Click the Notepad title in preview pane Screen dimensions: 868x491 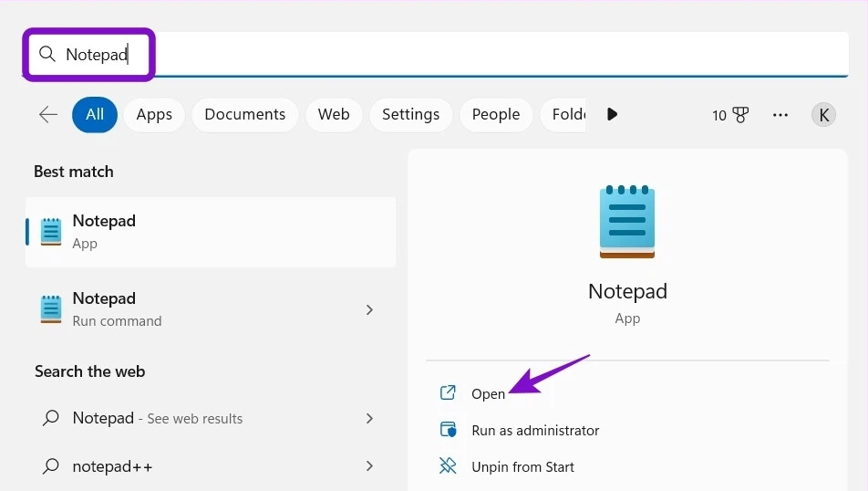tap(627, 291)
